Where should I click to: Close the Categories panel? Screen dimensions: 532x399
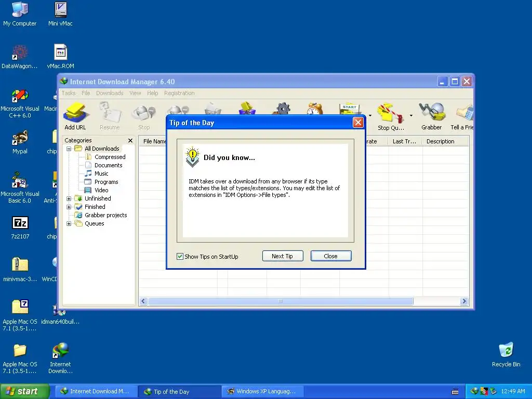click(x=130, y=140)
